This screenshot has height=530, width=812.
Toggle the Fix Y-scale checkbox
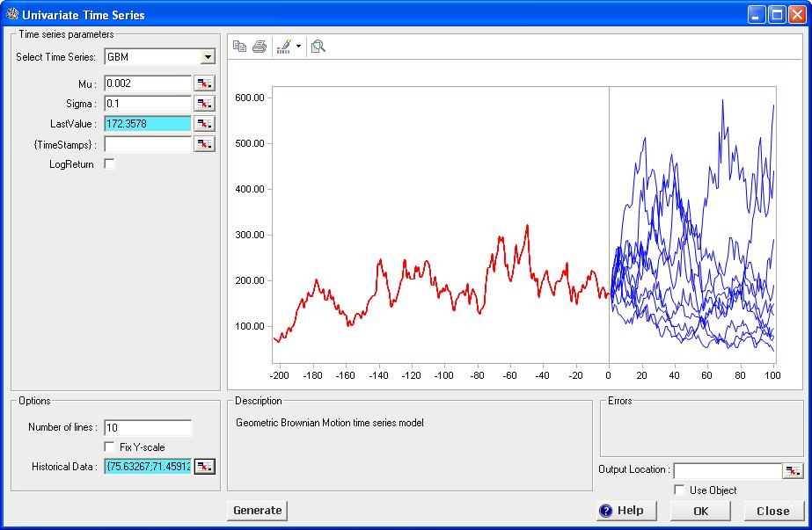(109, 447)
